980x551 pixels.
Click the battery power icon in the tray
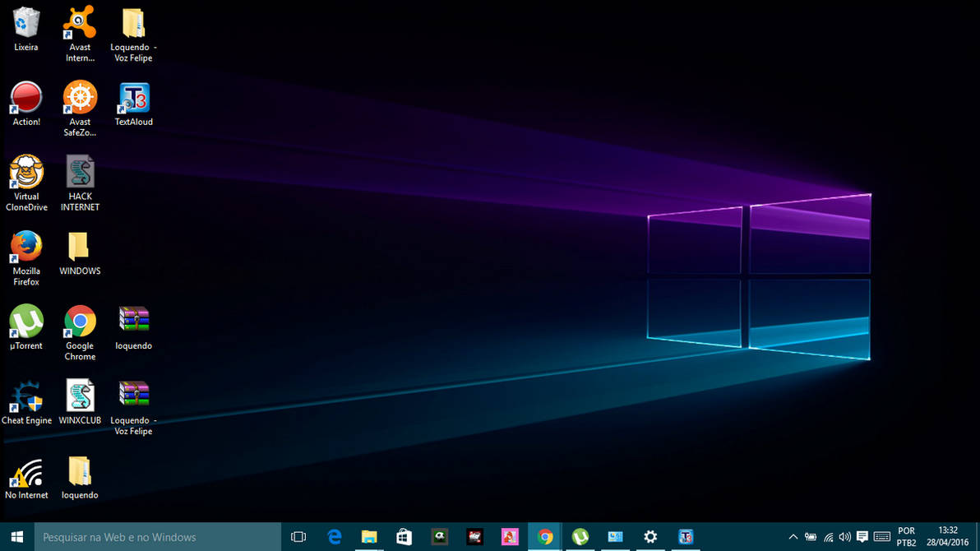pyautogui.click(x=811, y=537)
